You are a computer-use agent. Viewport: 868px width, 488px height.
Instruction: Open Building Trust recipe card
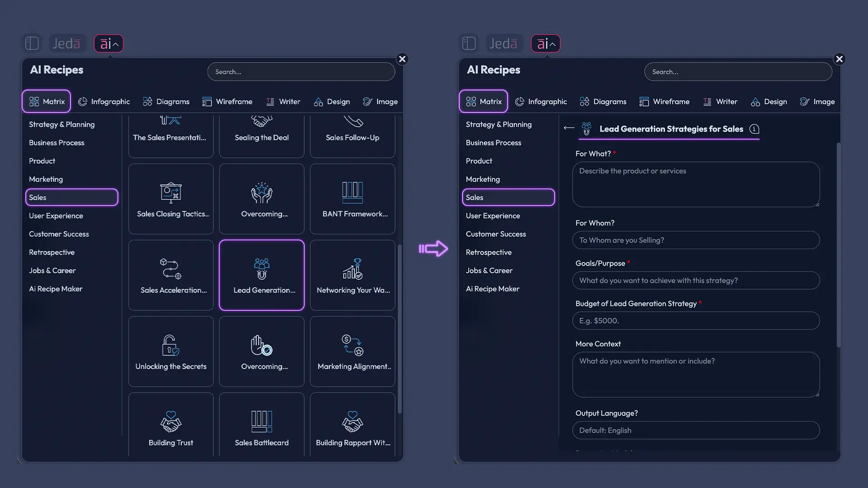[x=171, y=425]
